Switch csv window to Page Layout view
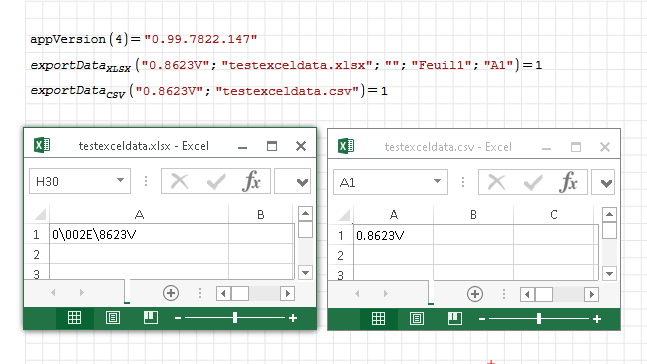Image resolution: width=647 pixels, height=364 pixels. [x=417, y=319]
